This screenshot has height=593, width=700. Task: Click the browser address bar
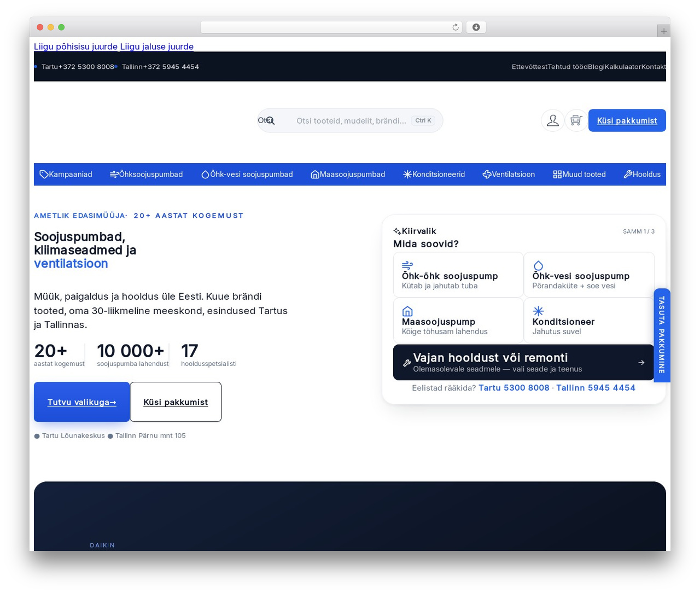point(331,27)
